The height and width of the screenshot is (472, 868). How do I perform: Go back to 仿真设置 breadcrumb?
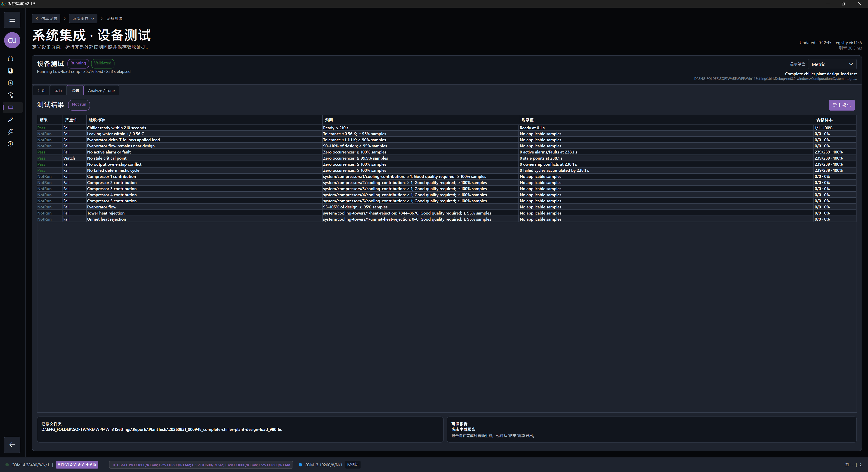pyautogui.click(x=46, y=19)
